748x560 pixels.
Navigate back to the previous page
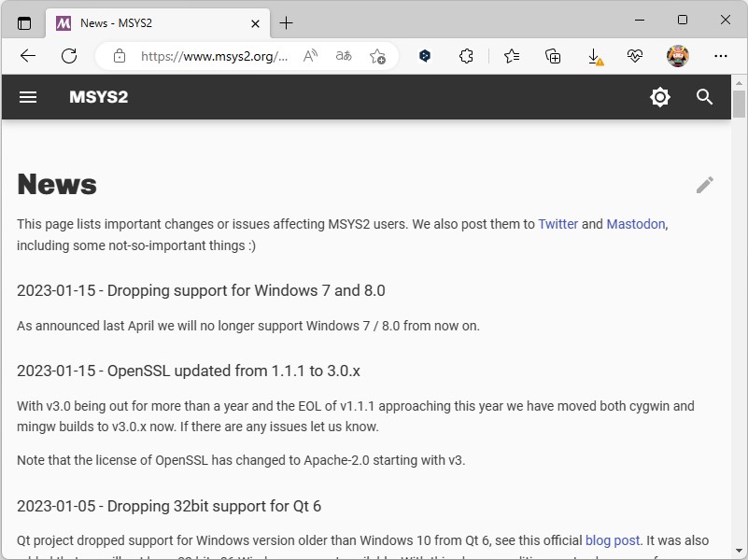click(x=27, y=56)
